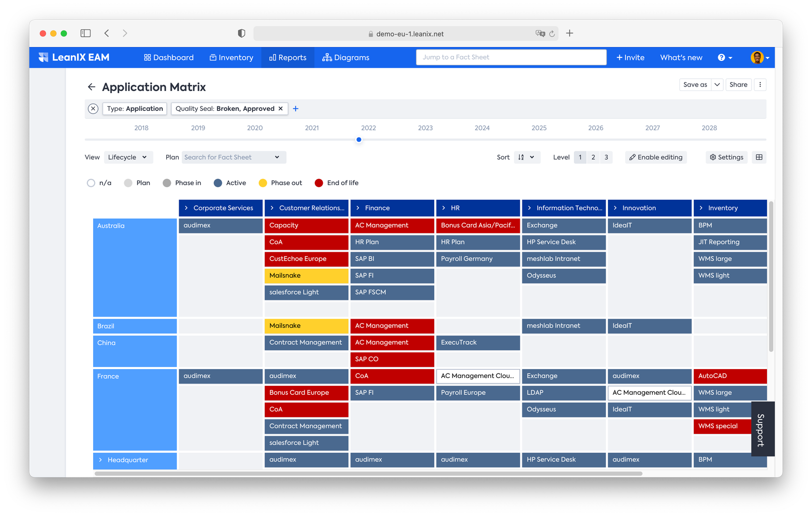This screenshot has width=812, height=516.
Task: Click Enable editing
Action: coord(656,157)
